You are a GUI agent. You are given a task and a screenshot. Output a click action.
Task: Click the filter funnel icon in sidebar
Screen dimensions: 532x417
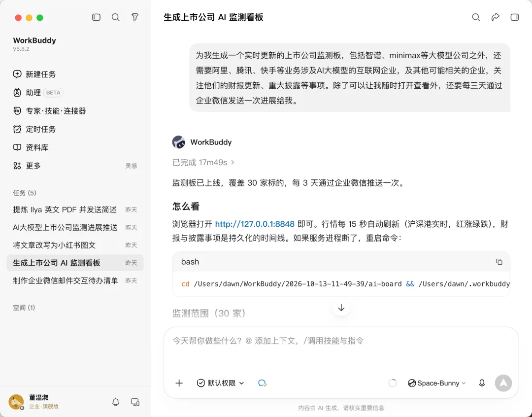click(135, 17)
